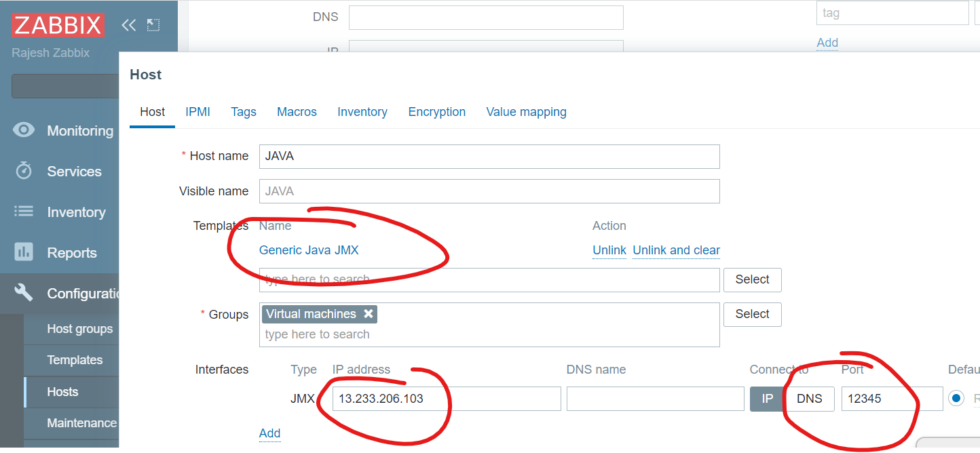Screen dimensions: 980x453
Task: Go to Hosts submenu
Action: 62,392
